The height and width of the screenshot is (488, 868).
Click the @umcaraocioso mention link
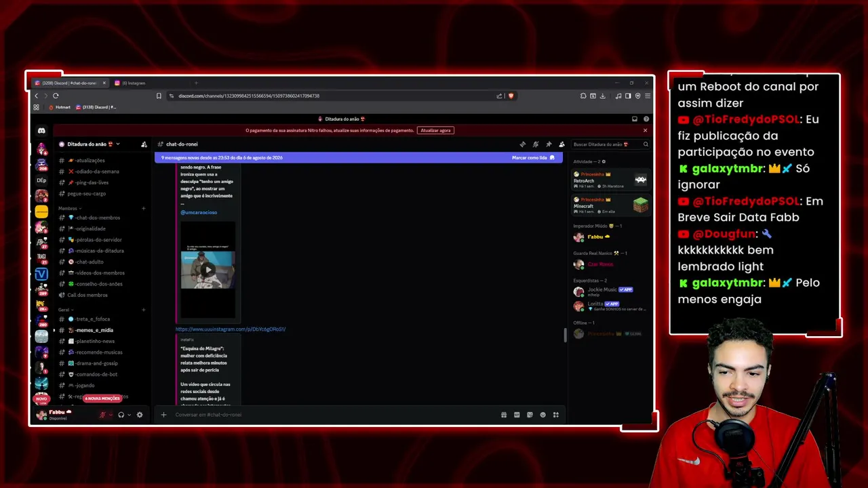(199, 212)
